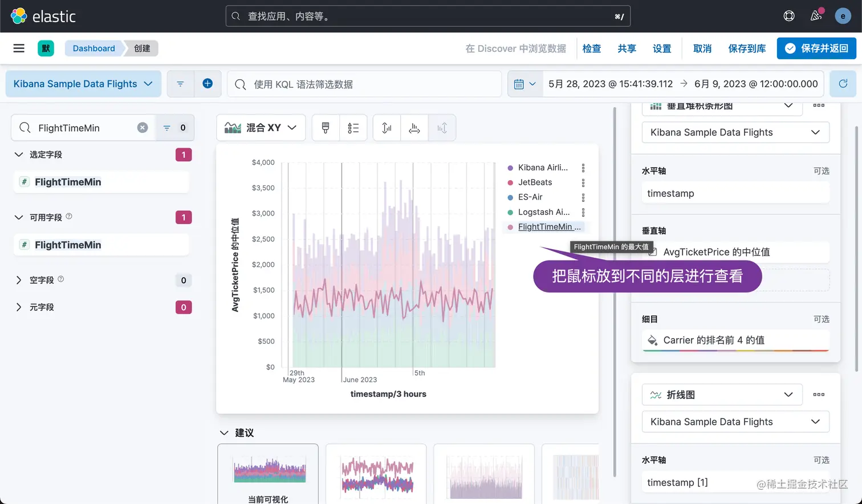Open Carrier 的排名前 4 的值 breakdown
The image size is (862, 504).
pos(735,340)
